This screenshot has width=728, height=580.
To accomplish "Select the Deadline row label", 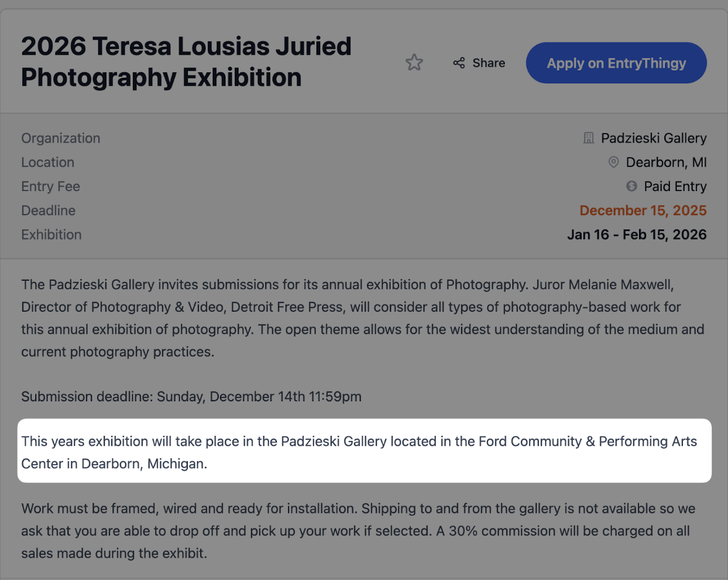I will pos(48,210).
